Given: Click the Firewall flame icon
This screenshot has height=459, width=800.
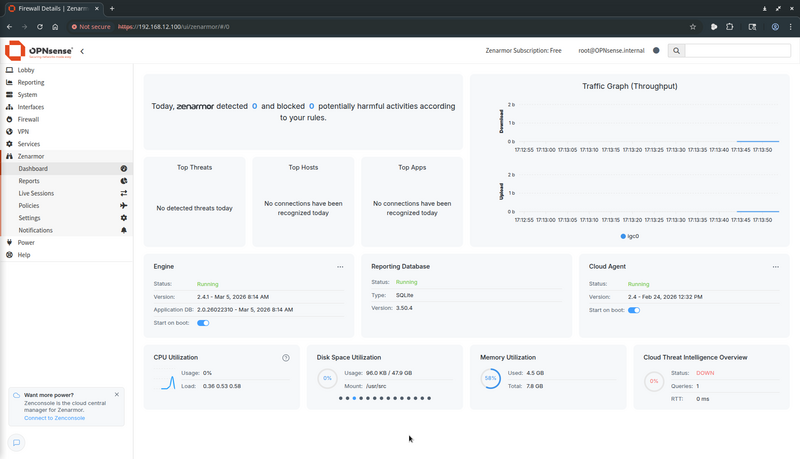Looking at the screenshot, I should 9,119.
